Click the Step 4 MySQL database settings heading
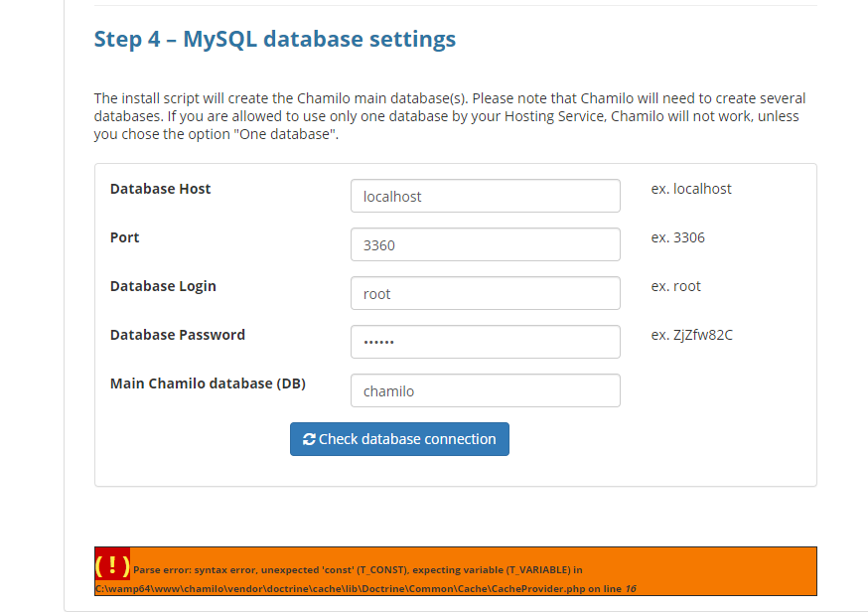 point(274,39)
